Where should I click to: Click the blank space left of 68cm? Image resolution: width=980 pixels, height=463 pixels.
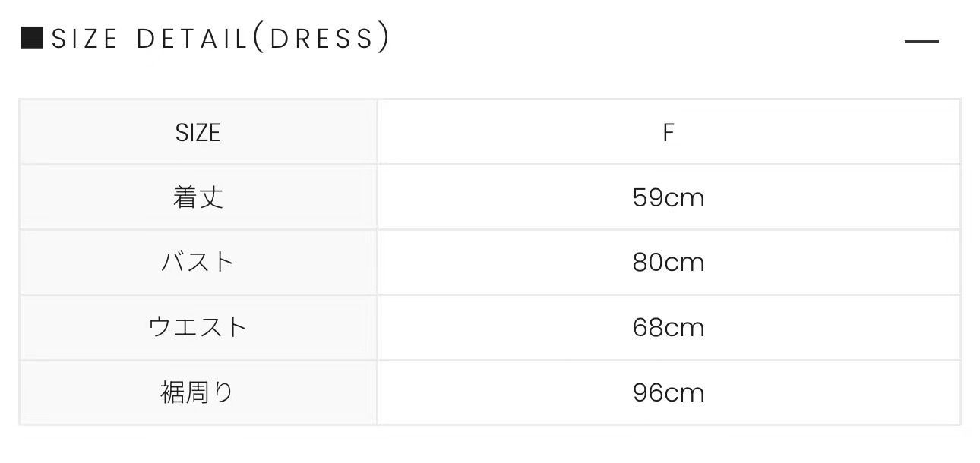[504, 327]
